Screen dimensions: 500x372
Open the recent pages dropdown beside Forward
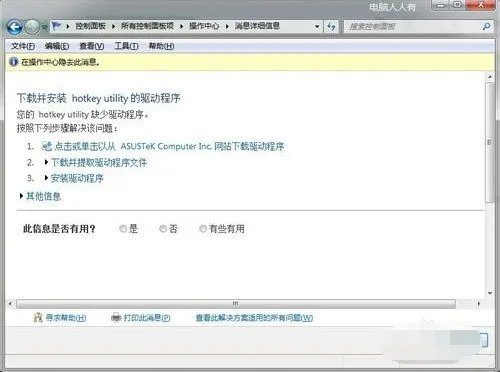point(44,27)
